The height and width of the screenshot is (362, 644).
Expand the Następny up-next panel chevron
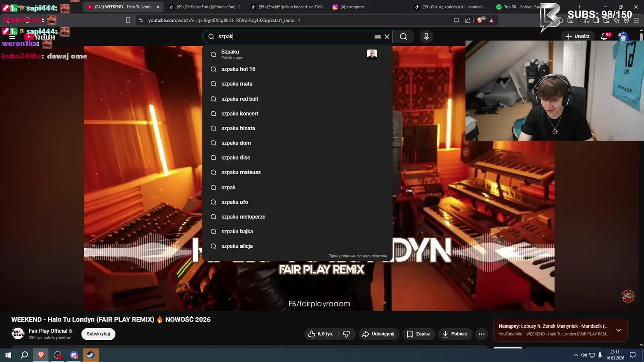click(619, 330)
